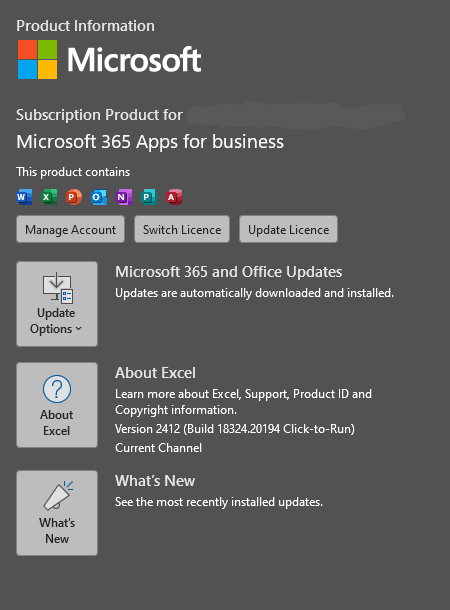This screenshot has height=610, width=450.
Task: Click the megaphone What's New icon
Action: point(58,496)
